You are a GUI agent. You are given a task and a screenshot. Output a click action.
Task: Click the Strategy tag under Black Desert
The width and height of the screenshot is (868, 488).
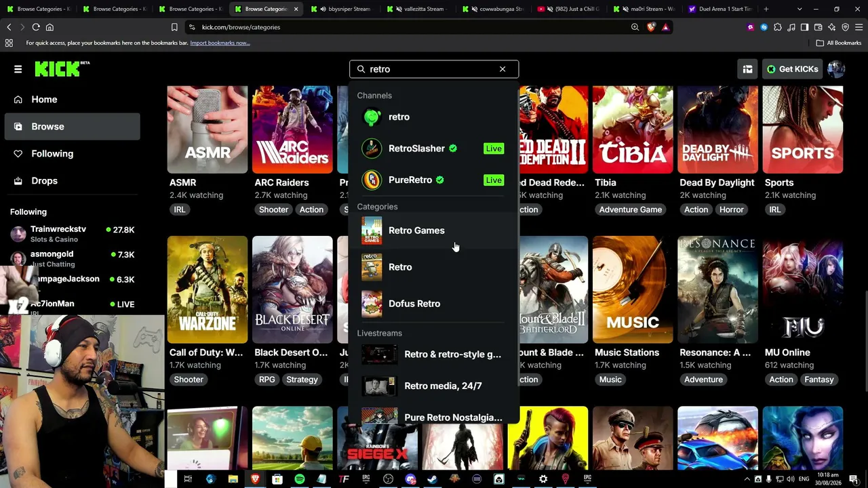point(302,380)
